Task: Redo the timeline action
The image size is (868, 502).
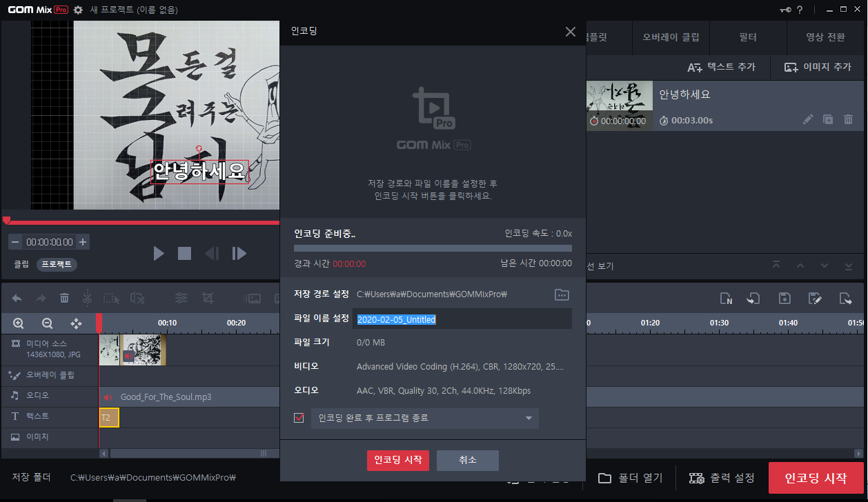Action: (41, 298)
